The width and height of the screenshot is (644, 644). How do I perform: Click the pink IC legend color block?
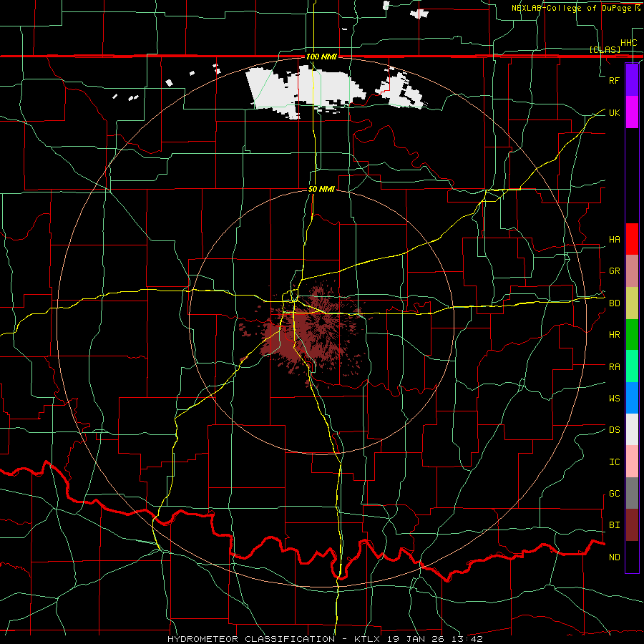pyautogui.click(x=632, y=462)
